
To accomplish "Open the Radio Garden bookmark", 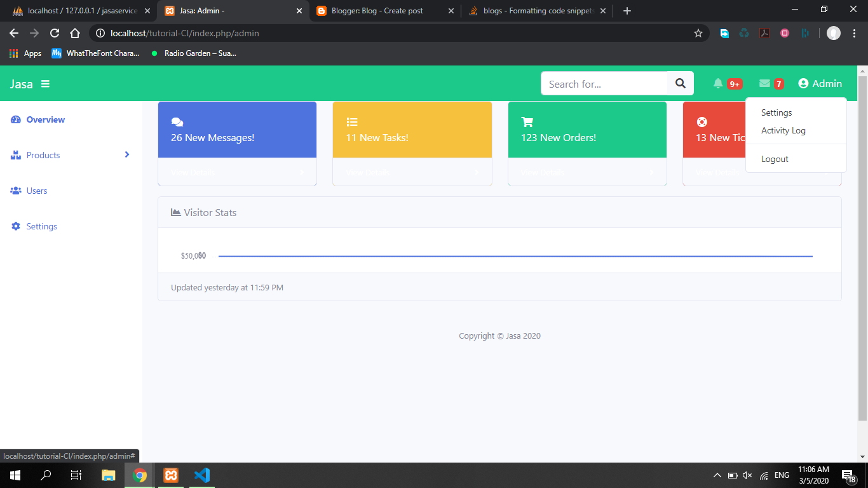I will click(193, 53).
